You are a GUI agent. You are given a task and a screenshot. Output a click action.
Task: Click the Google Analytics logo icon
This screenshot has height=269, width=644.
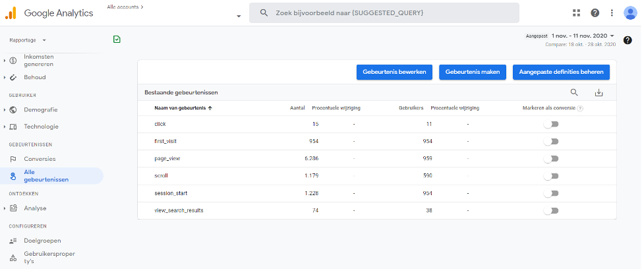coord(11,13)
